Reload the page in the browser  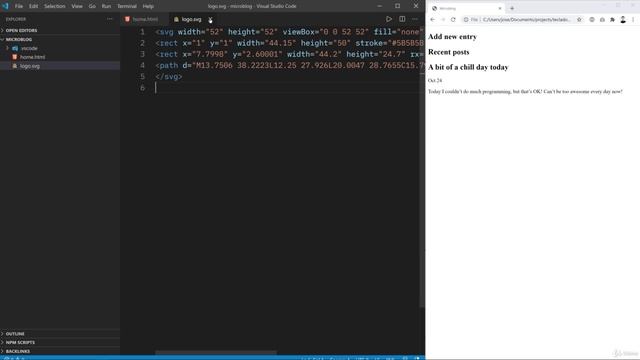453,20
